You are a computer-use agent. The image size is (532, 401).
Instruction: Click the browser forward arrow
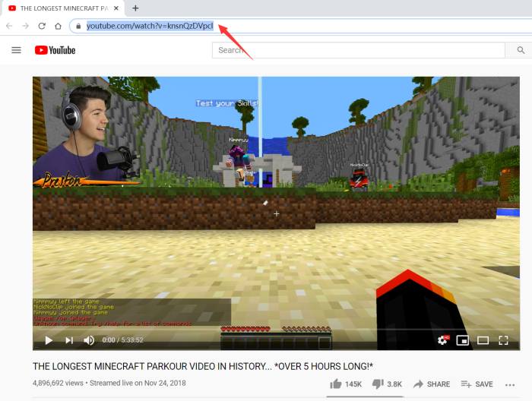click(25, 26)
